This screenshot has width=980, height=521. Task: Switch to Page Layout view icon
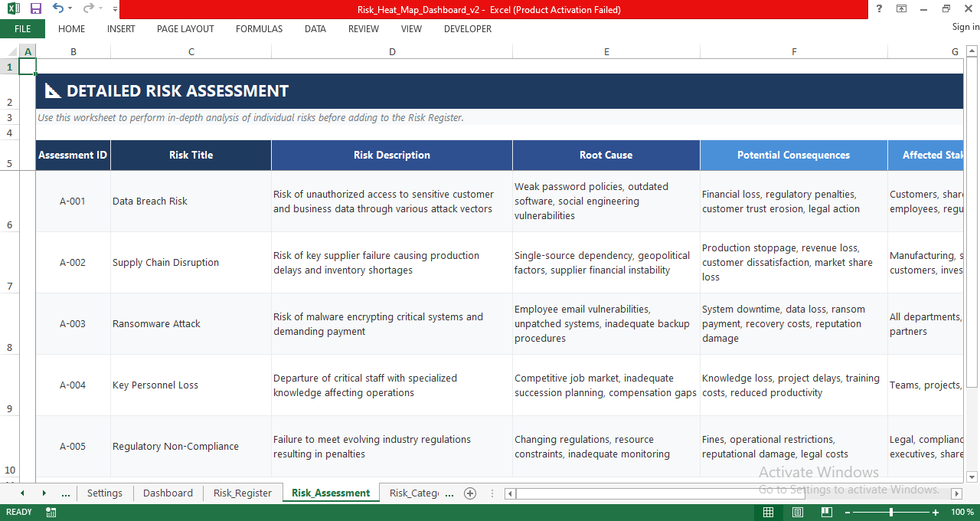pyautogui.click(x=797, y=512)
